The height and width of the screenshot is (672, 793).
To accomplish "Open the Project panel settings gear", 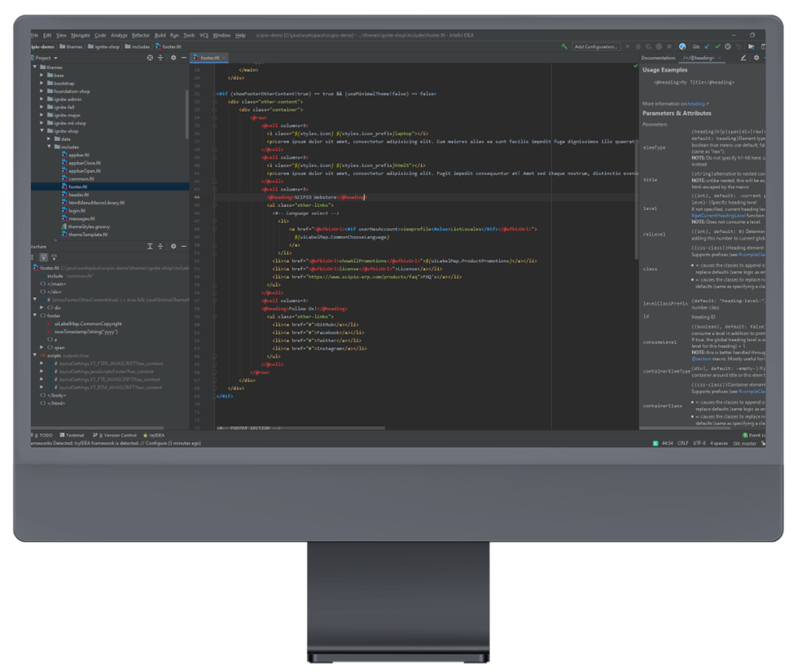I will tap(173, 58).
